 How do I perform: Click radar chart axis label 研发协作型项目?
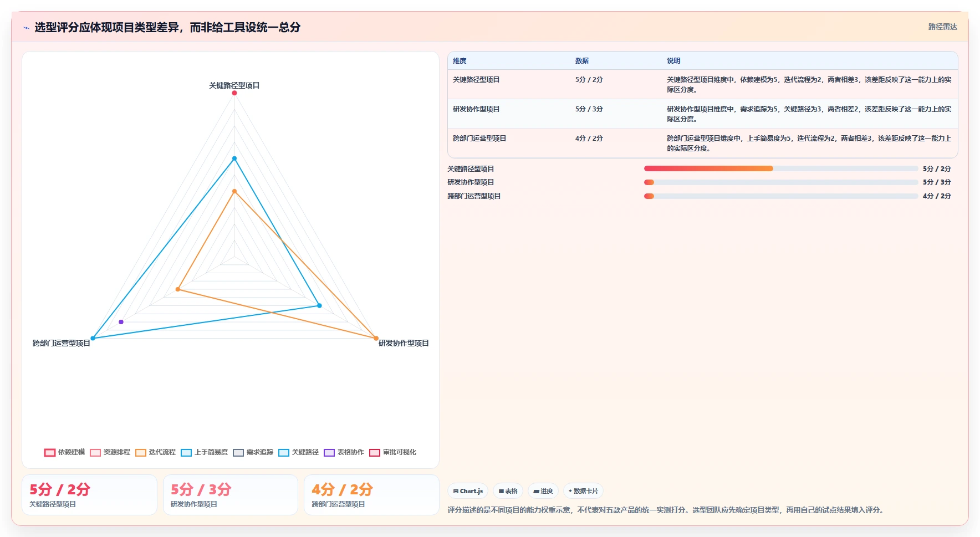coord(404,343)
